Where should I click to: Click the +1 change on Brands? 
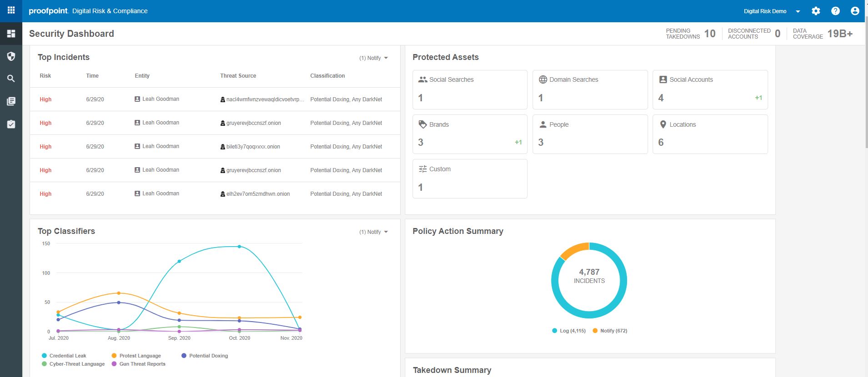[x=518, y=142]
